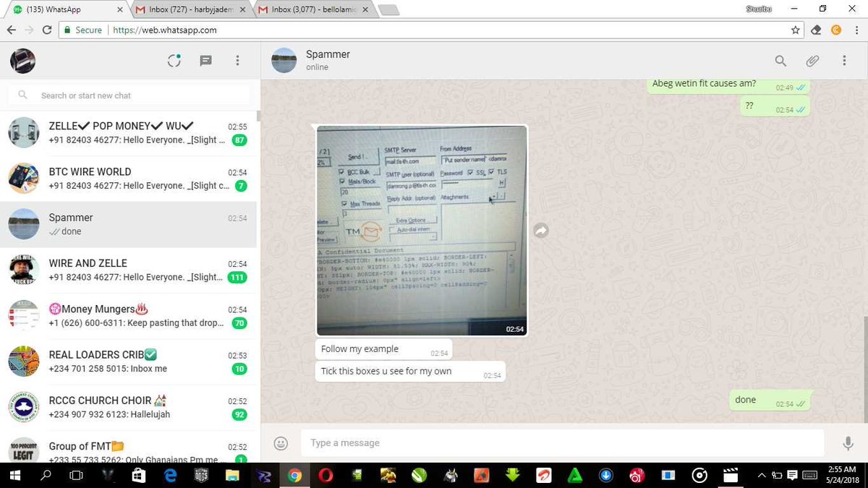Open the WIRE AND ZELLE chat
The width and height of the screenshot is (868, 488).
click(x=128, y=270)
